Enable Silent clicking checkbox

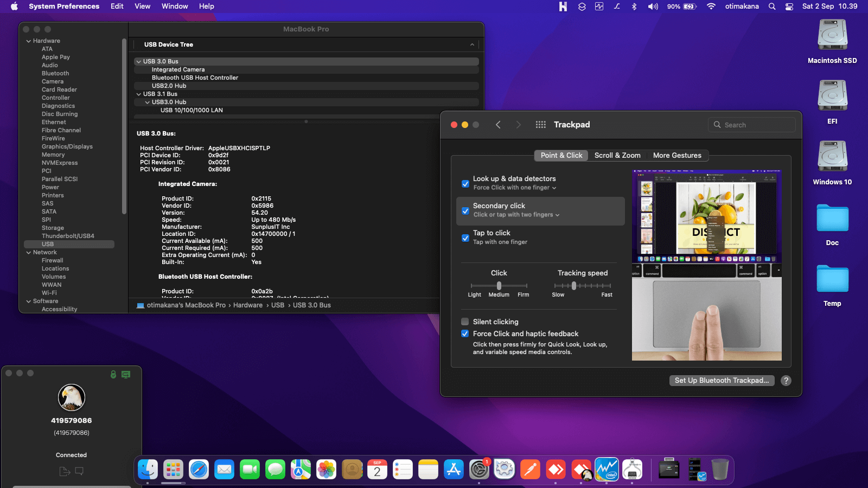click(x=465, y=322)
